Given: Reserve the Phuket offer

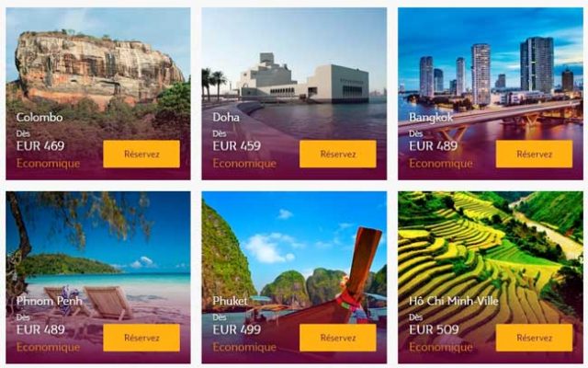Looking at the screenshot, I should coord(338,338).
